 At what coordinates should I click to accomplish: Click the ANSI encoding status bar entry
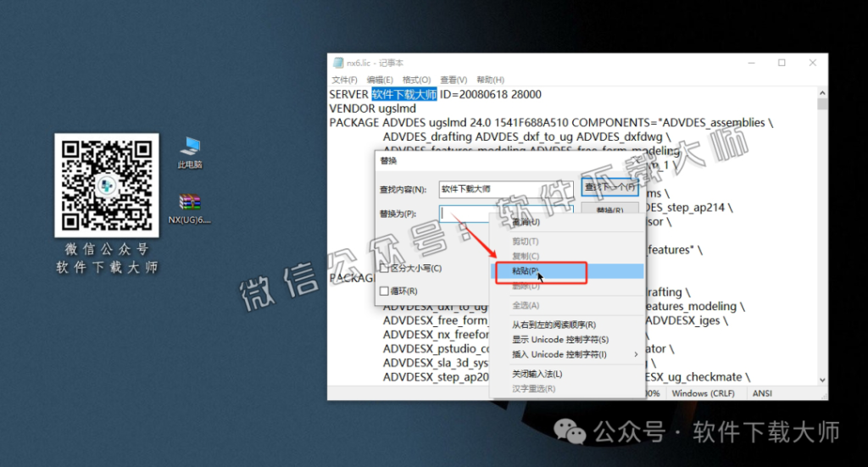(x=762, y=393)
